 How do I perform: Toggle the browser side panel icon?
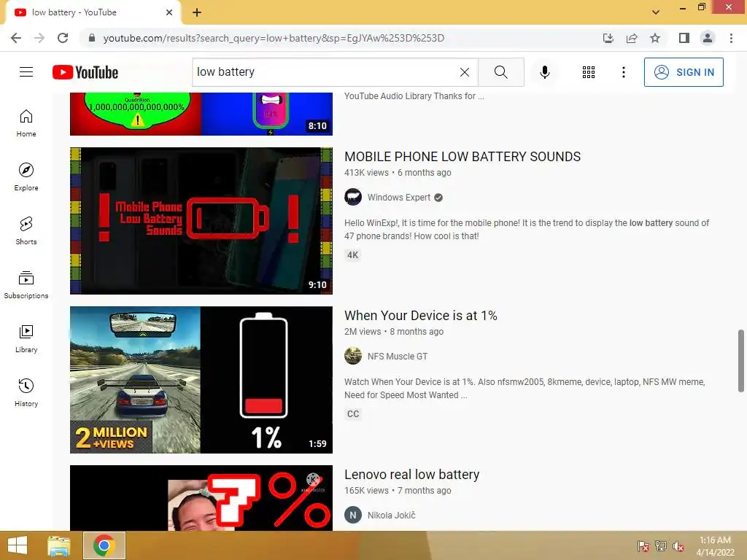[684, 38]
